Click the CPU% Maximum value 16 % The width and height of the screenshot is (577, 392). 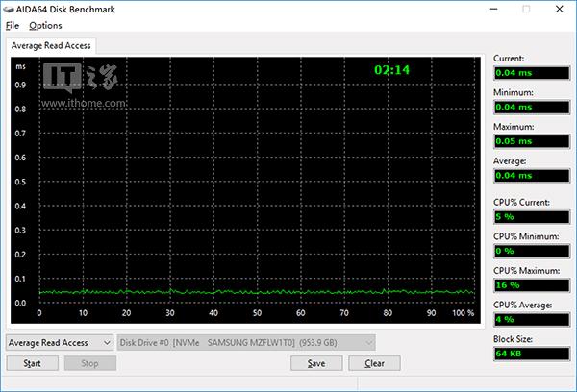tap(532, 285)
